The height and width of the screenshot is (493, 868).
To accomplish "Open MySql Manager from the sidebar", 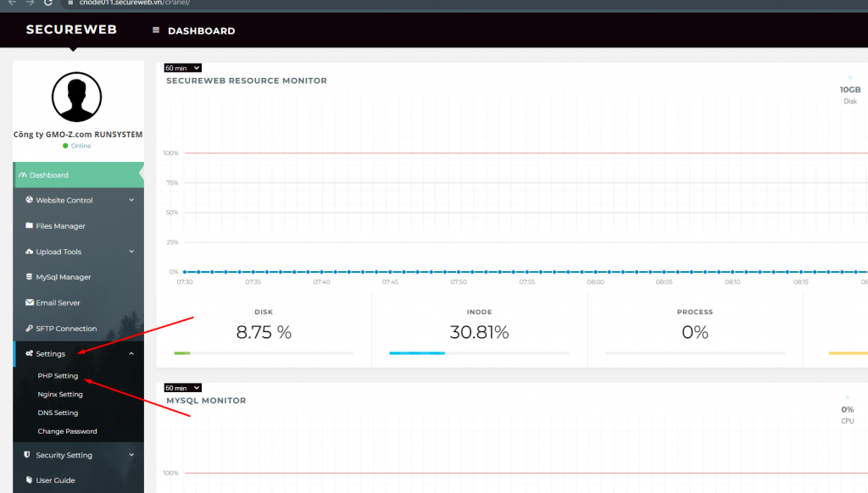I will [x=78, y=277].
